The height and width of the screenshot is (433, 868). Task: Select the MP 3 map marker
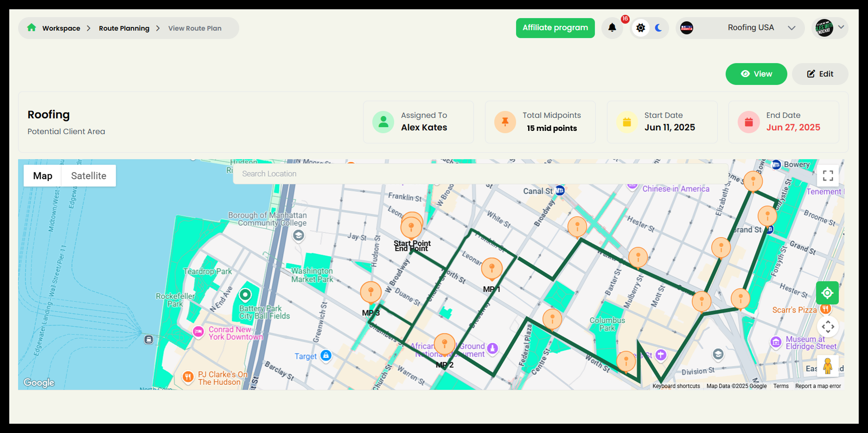click(x=371, y=293)
